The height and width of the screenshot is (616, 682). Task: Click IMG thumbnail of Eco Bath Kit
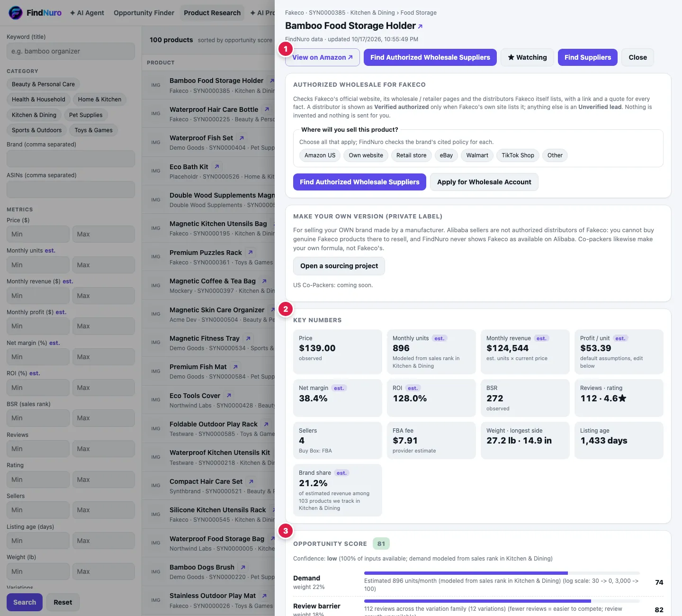(156, 171)
